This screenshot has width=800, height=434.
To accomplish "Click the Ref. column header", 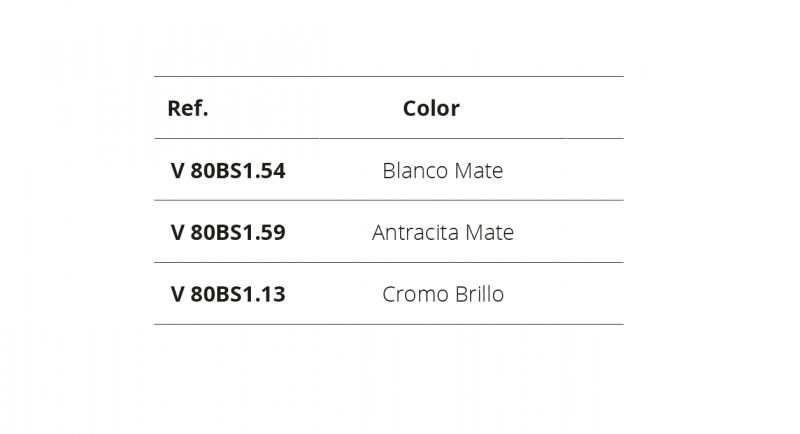I will 188,108.
